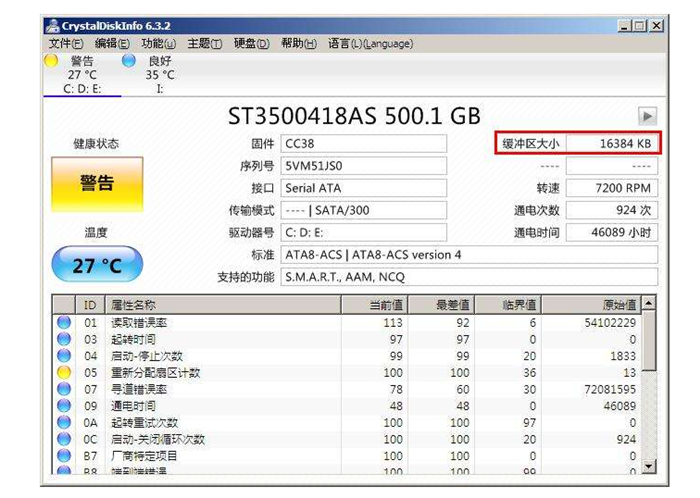Viewport: 700px width, 498px height.
Task: Open the 编辑(E) menu
Action: click(x=112, y=44)
